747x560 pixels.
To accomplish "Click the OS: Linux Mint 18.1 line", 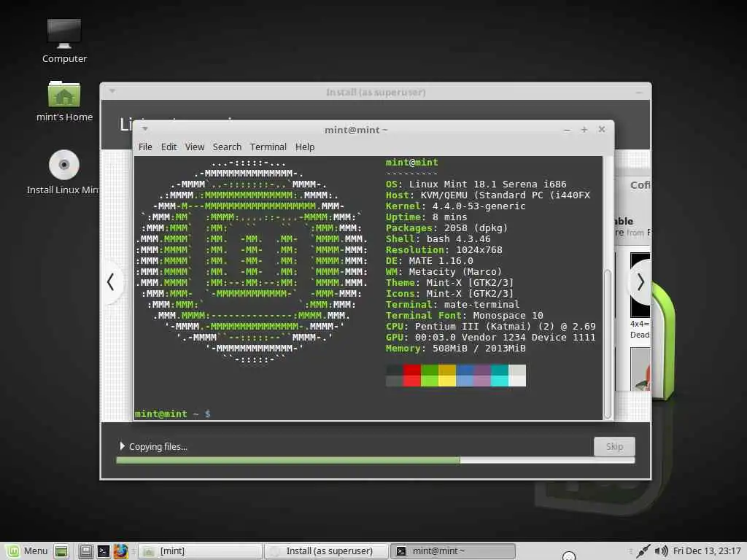I will tap(476, 184).
